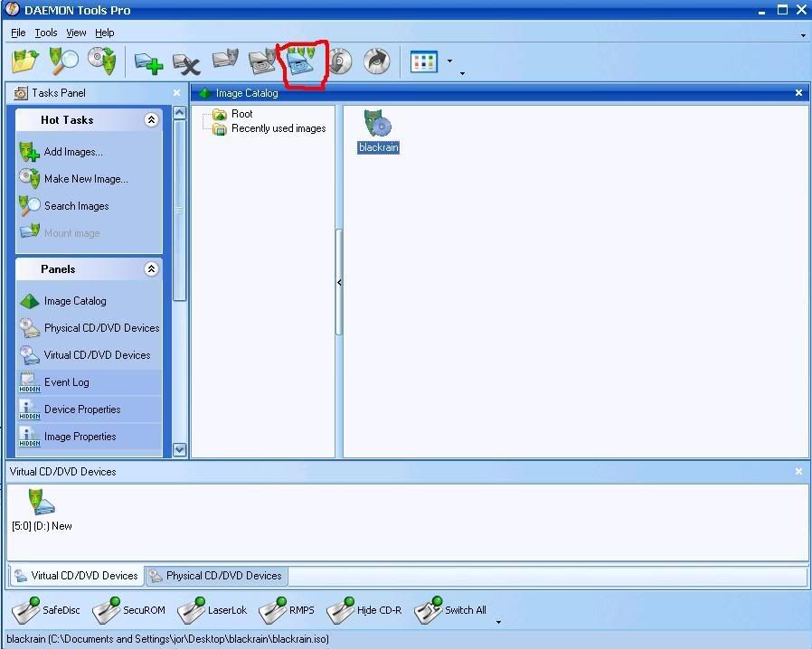The width and height of the screenshot is (812, 649).
Task: Click the Mount image drive-with-mask toolbar icon
Action: (225, 59)
